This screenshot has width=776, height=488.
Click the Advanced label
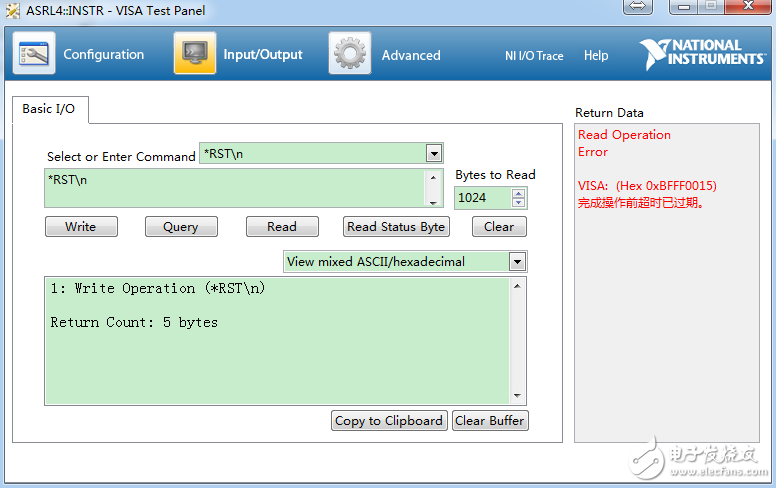411,55
